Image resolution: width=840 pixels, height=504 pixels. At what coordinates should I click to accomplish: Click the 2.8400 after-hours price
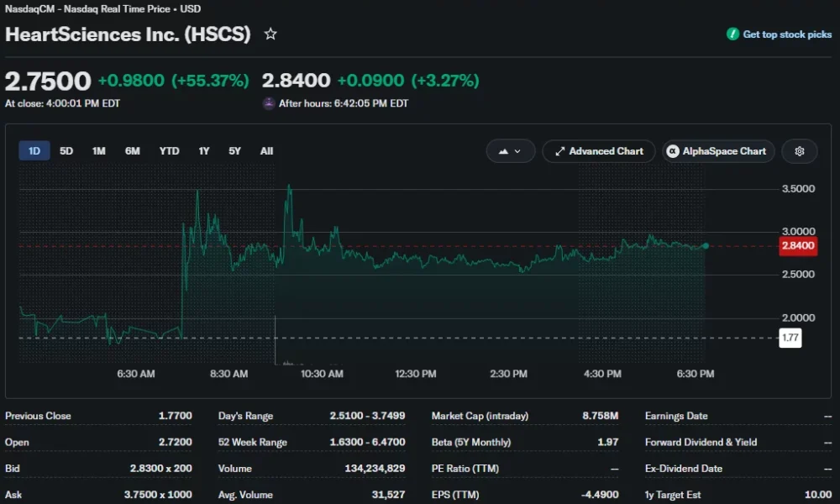point(296,81)
